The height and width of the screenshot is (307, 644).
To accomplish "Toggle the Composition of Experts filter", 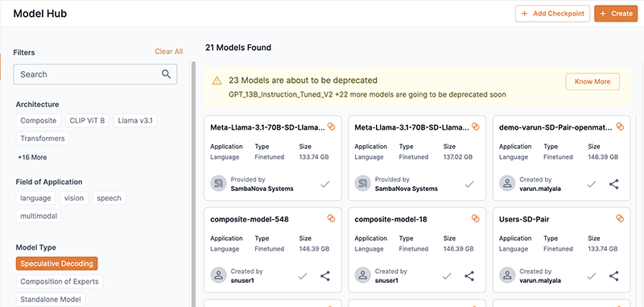I will (x=60, y=281).
